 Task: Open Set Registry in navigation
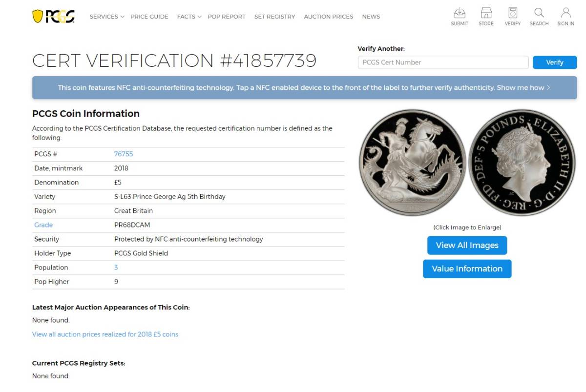point(274,17)
